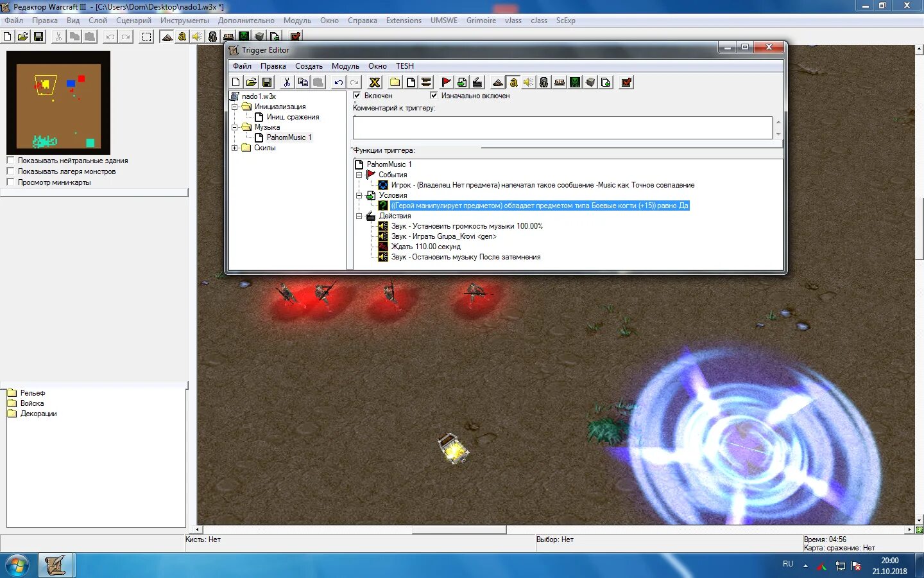Viewport: 924px width, 578px height.
Task: Save map icon in Trigger Editor toolbar
Action: coord(267,82)
